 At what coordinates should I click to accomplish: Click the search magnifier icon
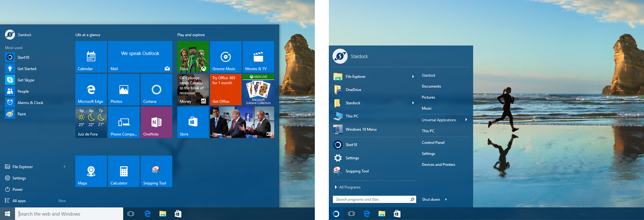tap(412, 200)
